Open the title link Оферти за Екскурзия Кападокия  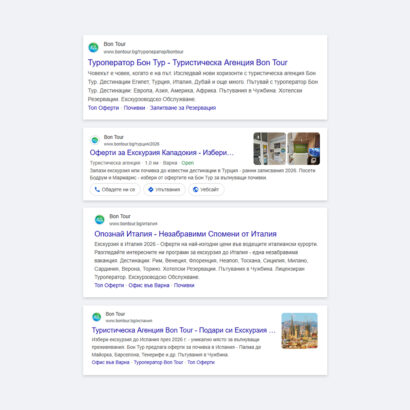point(162,153)
